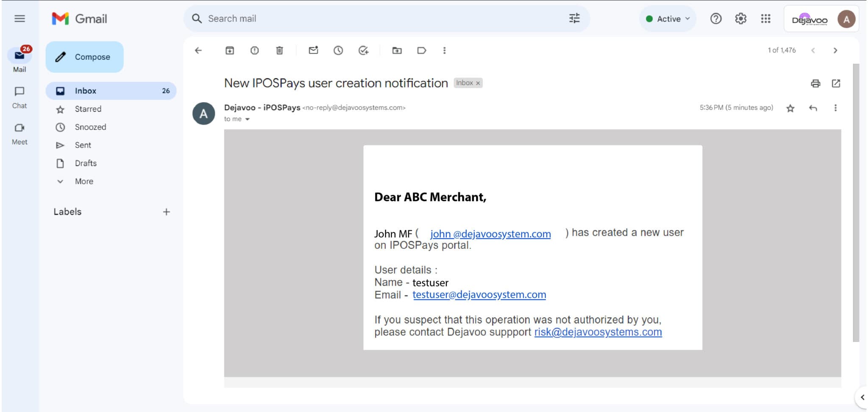This screenshot has width=868, height=412.
Task: Open the john@dejavoosystem.com link
Action: [x=490, y=234]
